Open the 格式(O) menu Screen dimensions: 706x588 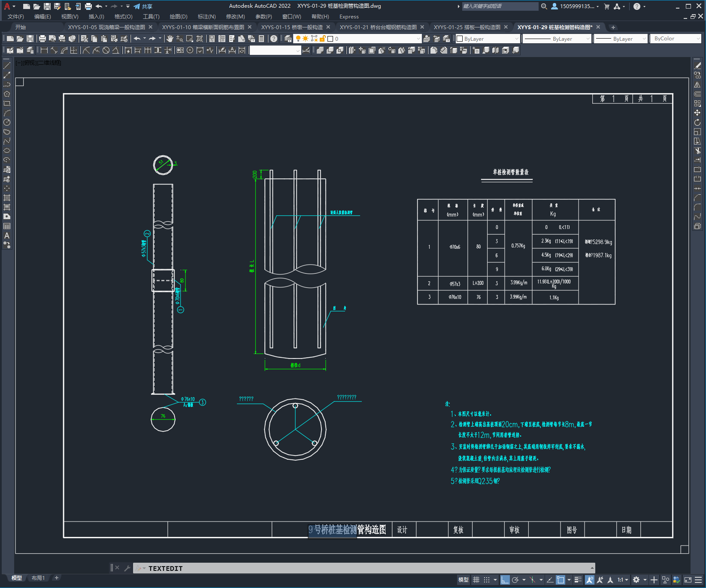124,17
